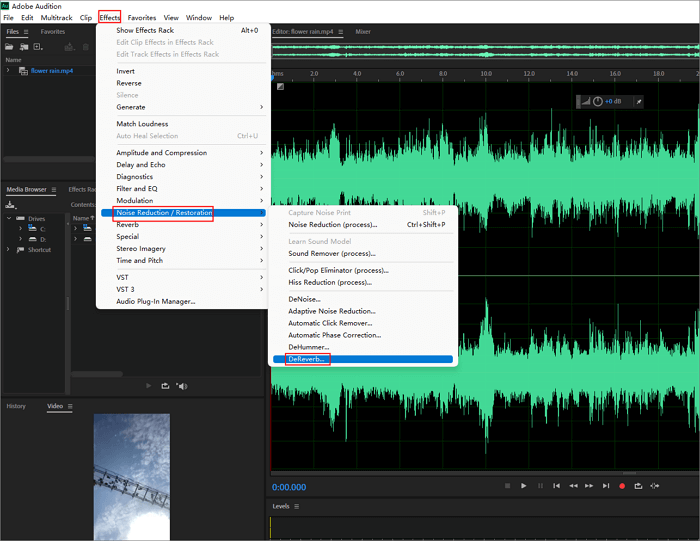700x541 pixels.
Task: Expand the D: drive in tree
Action: 20,239
